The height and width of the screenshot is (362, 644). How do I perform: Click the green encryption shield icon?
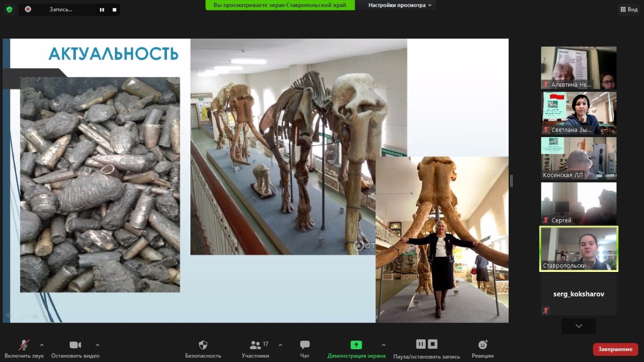[x=9, y=9]
